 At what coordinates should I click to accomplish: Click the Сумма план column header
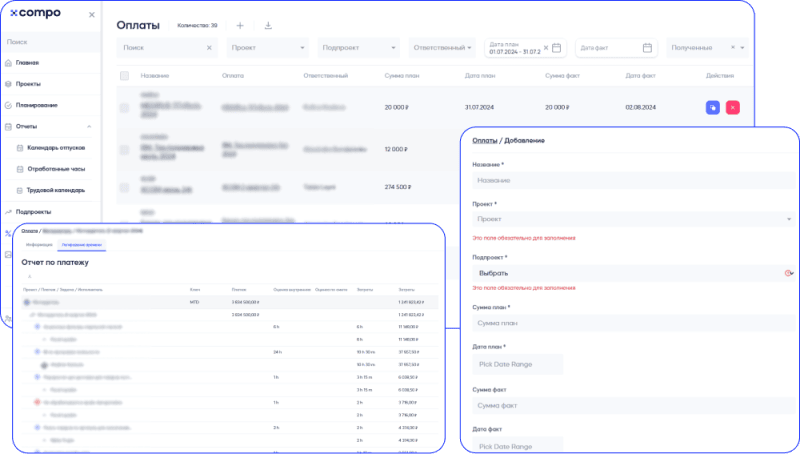click(x=402, y=76)
